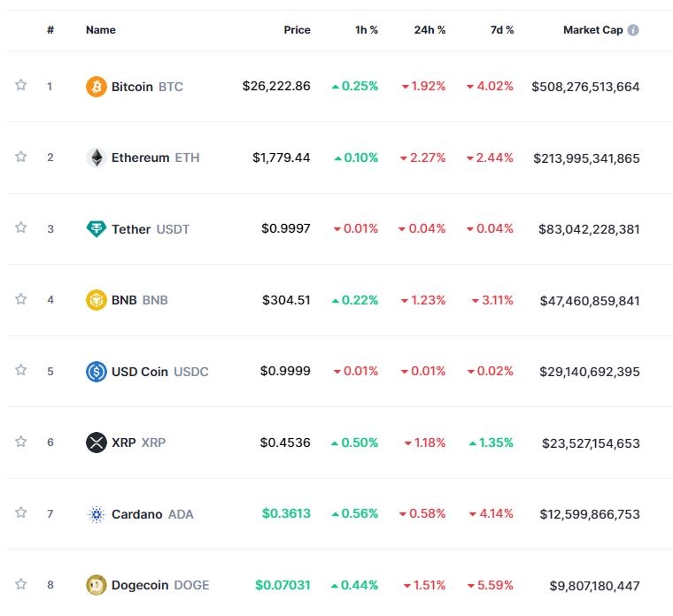
Task: Click the Ethereum diamond logo icon
Action: click(96, 158)
